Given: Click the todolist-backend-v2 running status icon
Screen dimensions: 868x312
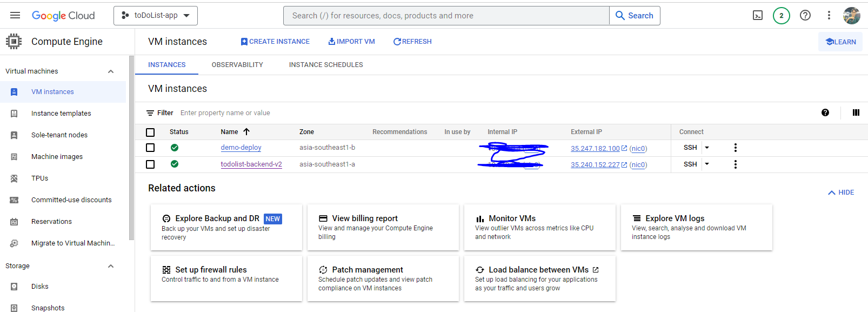Looking at the screenshot, I should coord(175,164).
